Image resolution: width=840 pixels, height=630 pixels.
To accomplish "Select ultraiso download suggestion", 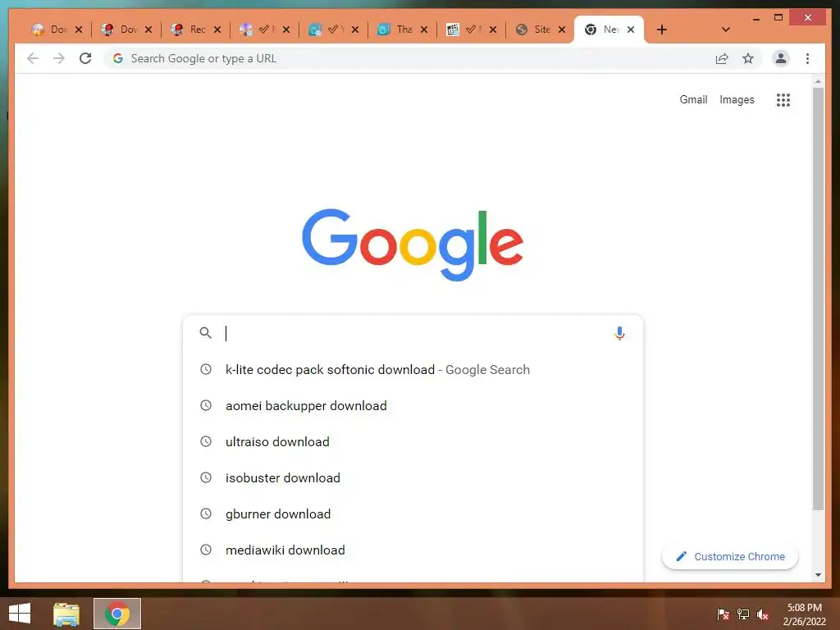I will [413, 441].
